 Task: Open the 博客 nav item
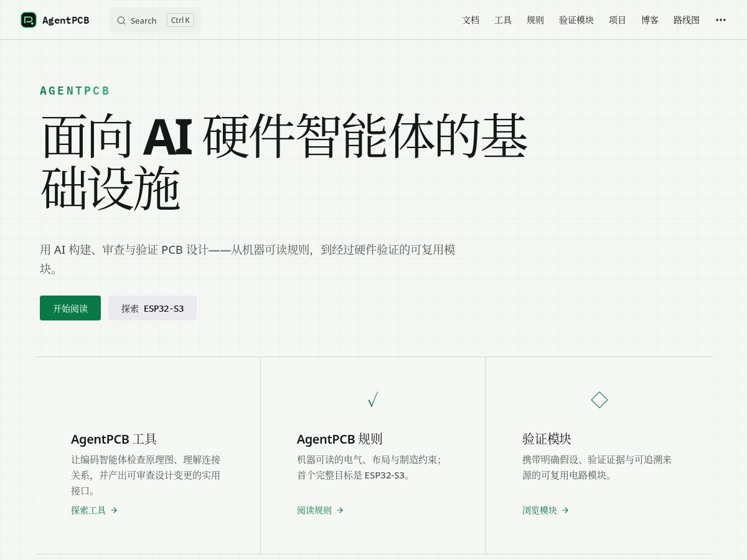click(650, 20)
